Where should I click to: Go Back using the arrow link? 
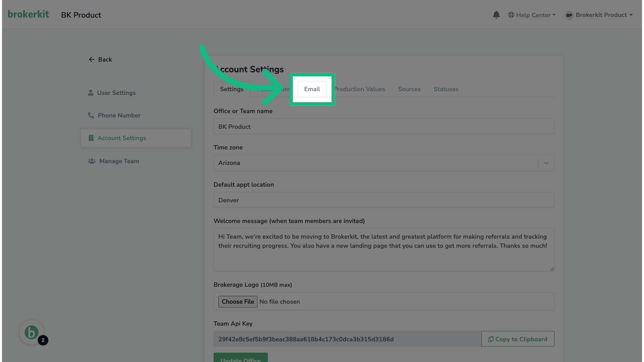click(x=100, y=59)
